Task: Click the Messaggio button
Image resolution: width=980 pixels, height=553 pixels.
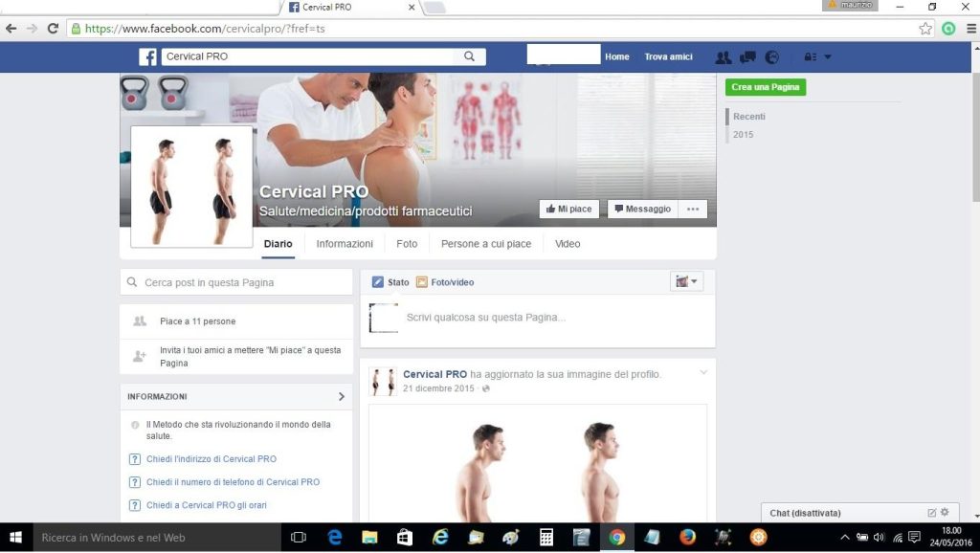Action: pos(642,209)
